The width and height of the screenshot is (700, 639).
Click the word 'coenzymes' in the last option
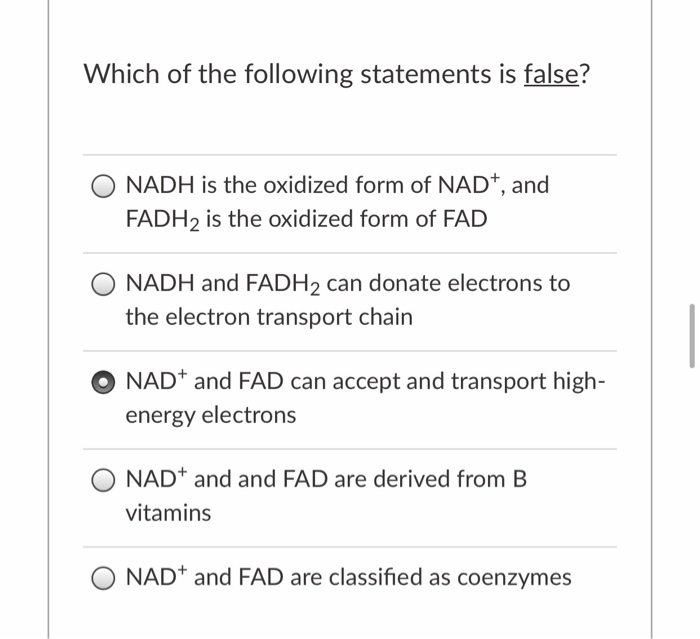[514, 577]
